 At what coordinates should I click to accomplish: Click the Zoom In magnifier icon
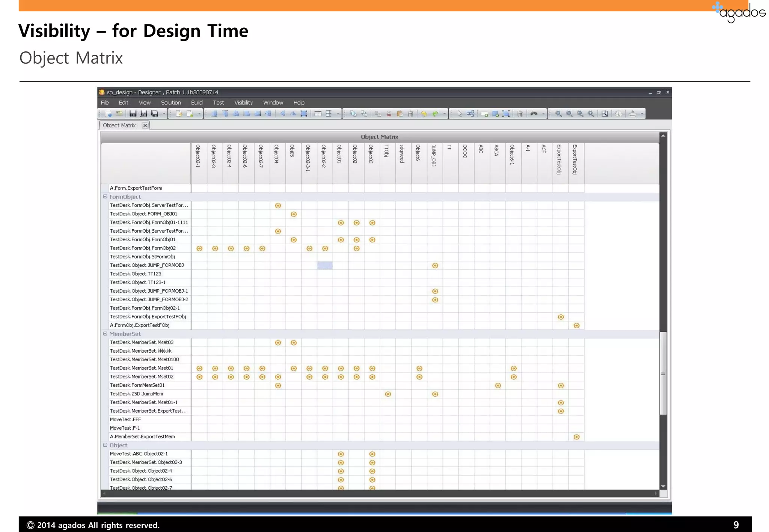point(558,114)
